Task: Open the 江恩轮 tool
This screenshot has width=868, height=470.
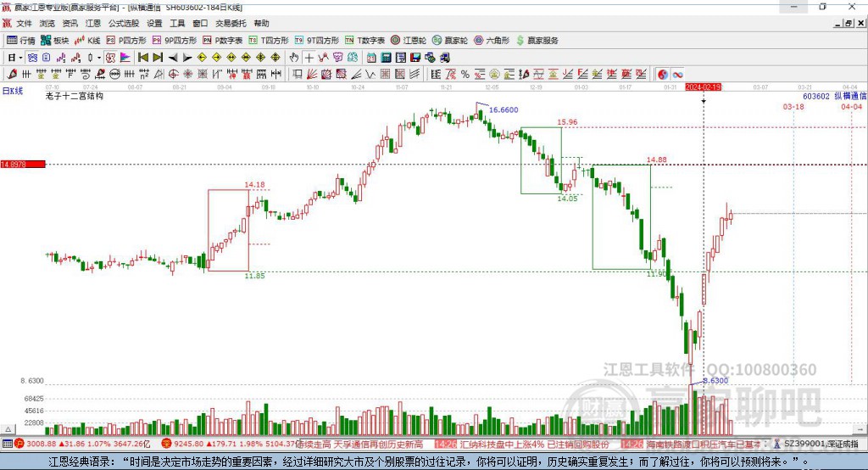Action: (409, 41)
